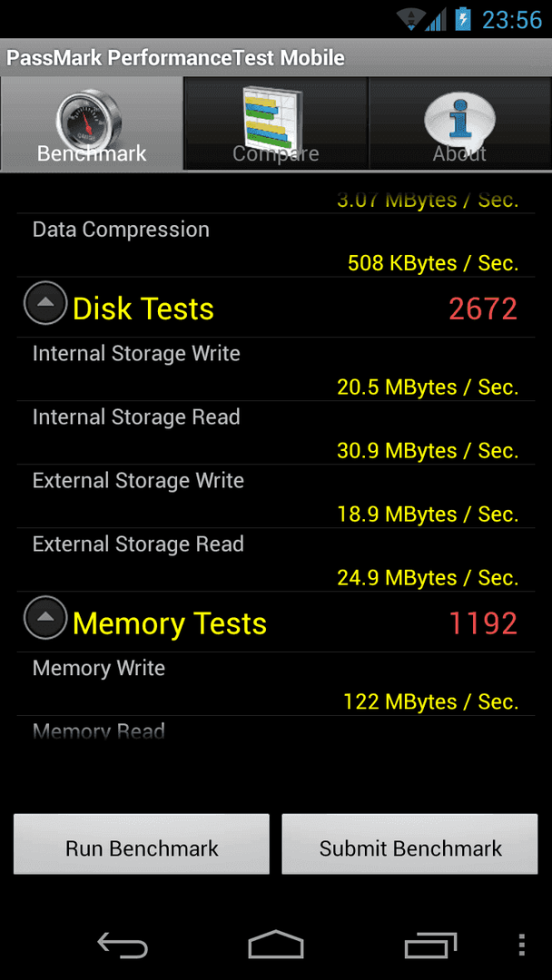Click the Run Benchmark button
The image size is (552, 980).
(142, 844)
